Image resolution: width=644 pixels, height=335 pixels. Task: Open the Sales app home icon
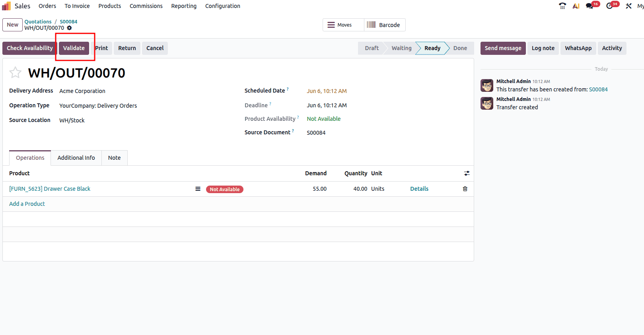click(6, 6)
